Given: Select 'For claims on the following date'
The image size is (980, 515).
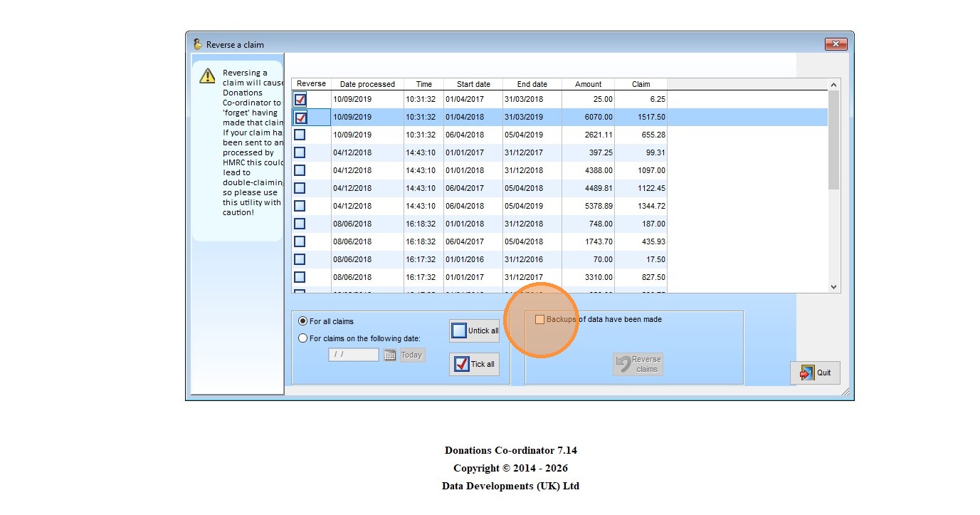Looking at the screenshot, I should (x=303, y=338).
